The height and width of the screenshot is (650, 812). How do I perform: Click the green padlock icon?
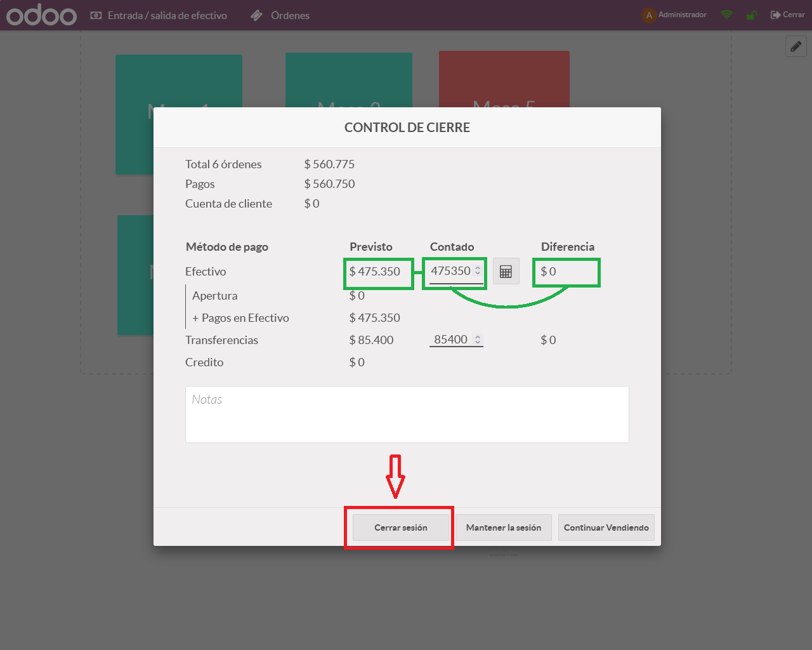(752, 15)
